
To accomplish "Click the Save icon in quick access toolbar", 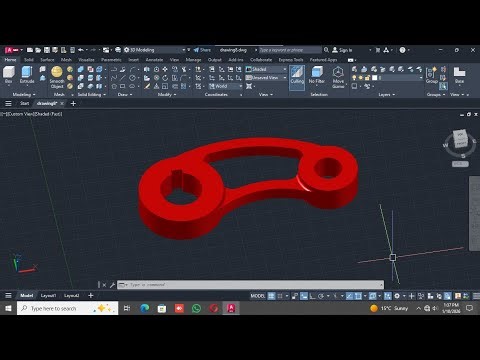I will [x=47, y=50].
